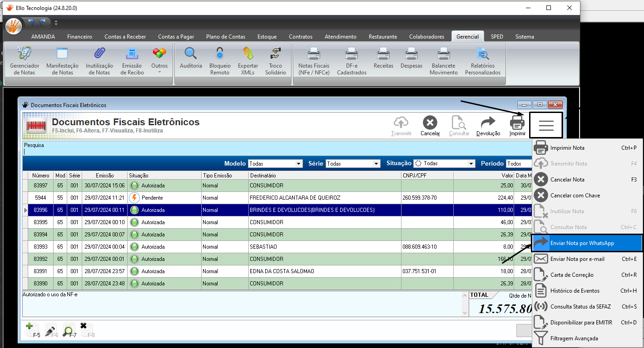Select row for FREDERICO ALCANTARA DE QUEIROZ
644x348 pixels.
click(x=277, y=198)
